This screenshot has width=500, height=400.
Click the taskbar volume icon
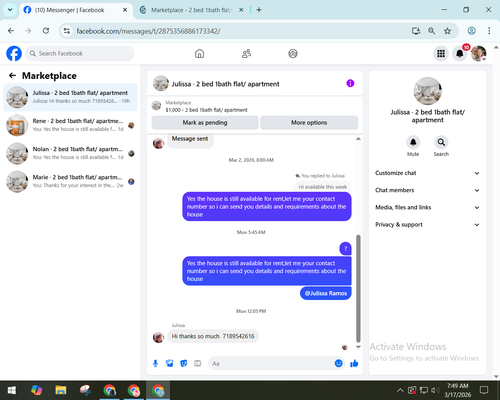coord(435,390)
